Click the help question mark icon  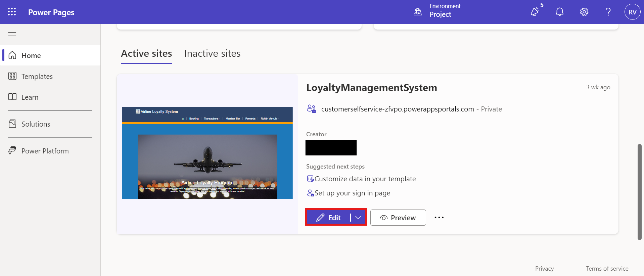coord(608,12)
